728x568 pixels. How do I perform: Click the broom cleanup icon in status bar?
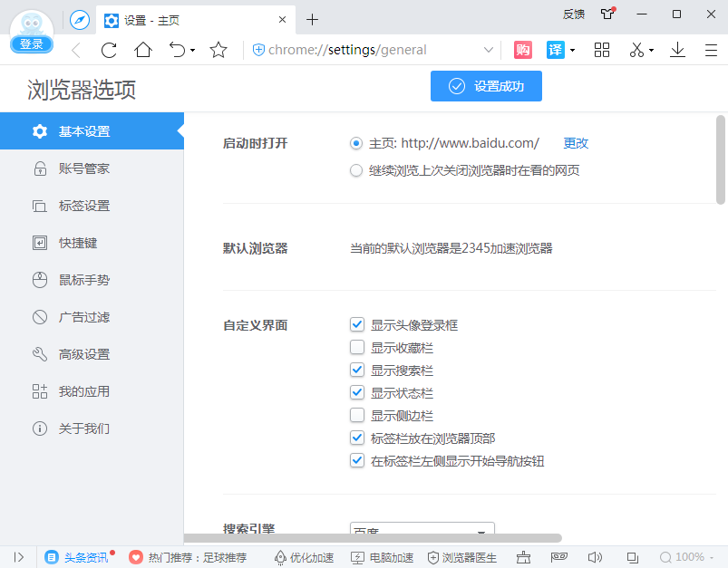point(523,557)
